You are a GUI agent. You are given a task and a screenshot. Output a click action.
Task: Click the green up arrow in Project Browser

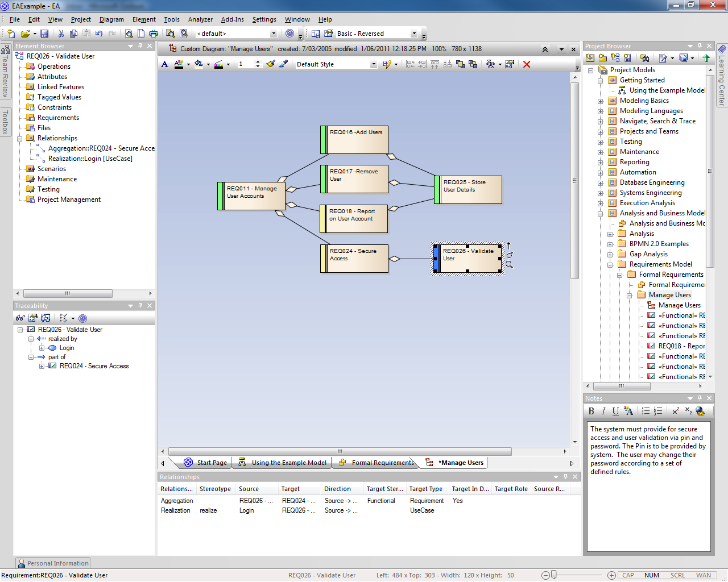pyautogui.click(x=706, y=58)
